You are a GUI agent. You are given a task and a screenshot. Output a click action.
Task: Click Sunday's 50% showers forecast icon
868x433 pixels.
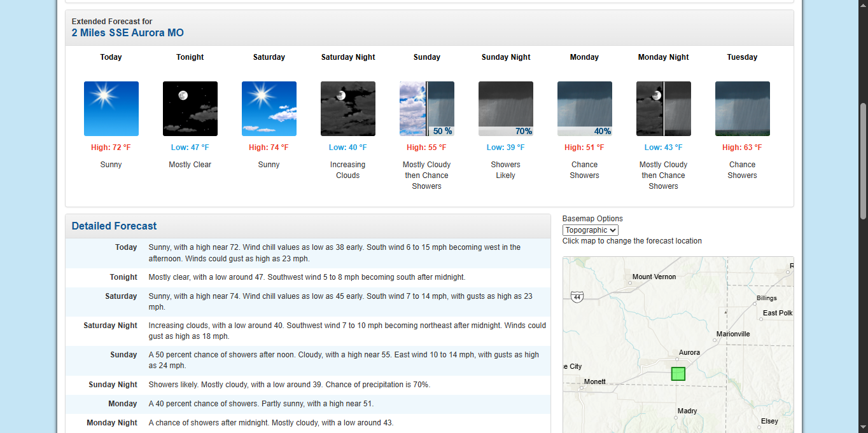(x=426, y=109)
